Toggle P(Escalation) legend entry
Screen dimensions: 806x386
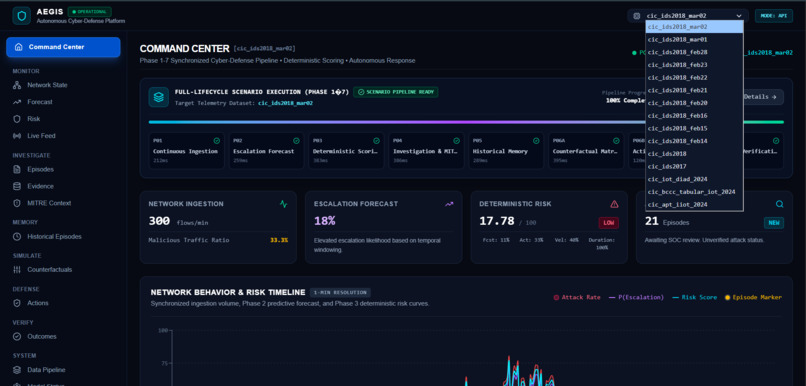click(636, 298)
